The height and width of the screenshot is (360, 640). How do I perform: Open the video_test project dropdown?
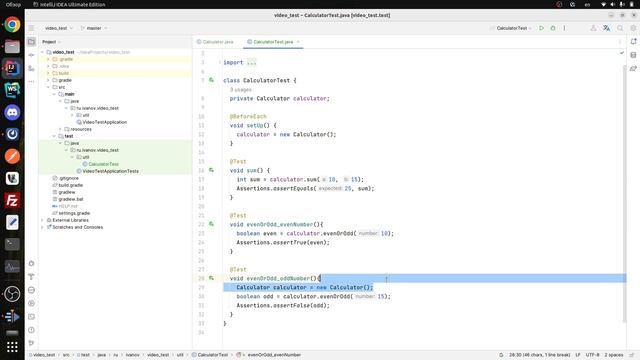point(59,28)
